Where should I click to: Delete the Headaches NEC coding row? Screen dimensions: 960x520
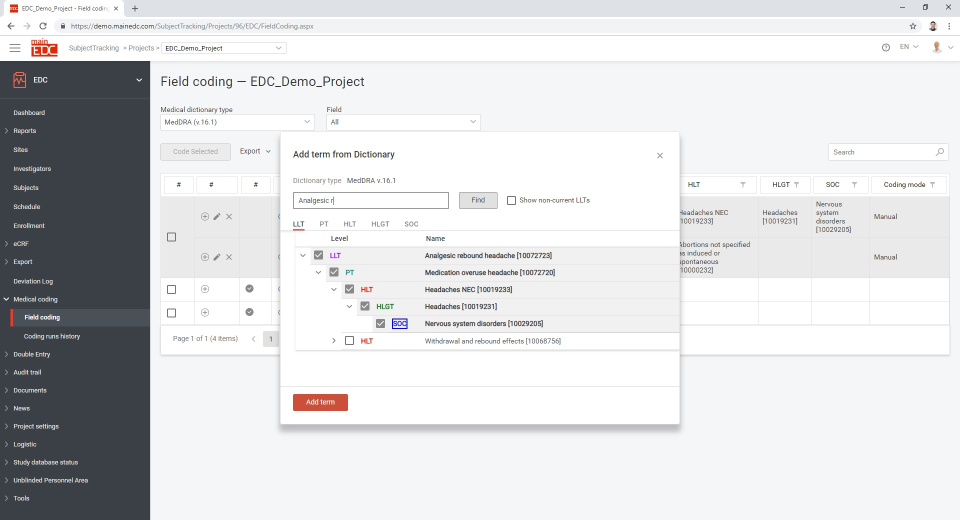[x=229, y=216]
